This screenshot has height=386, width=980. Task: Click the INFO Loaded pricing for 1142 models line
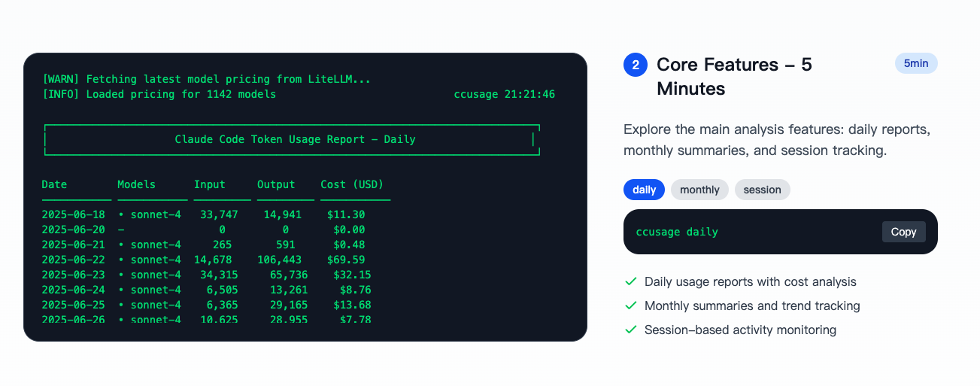click(159, 94)
